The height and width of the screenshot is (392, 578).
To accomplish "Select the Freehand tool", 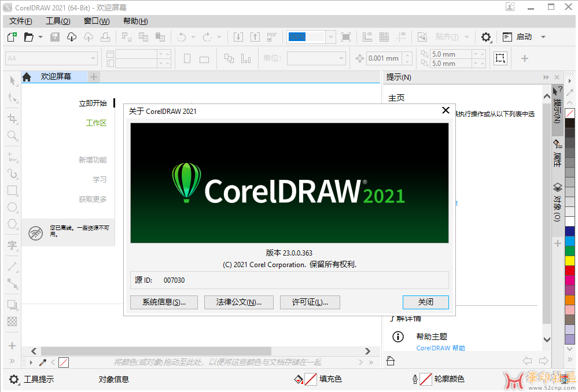I will click(x=13, y=157).
